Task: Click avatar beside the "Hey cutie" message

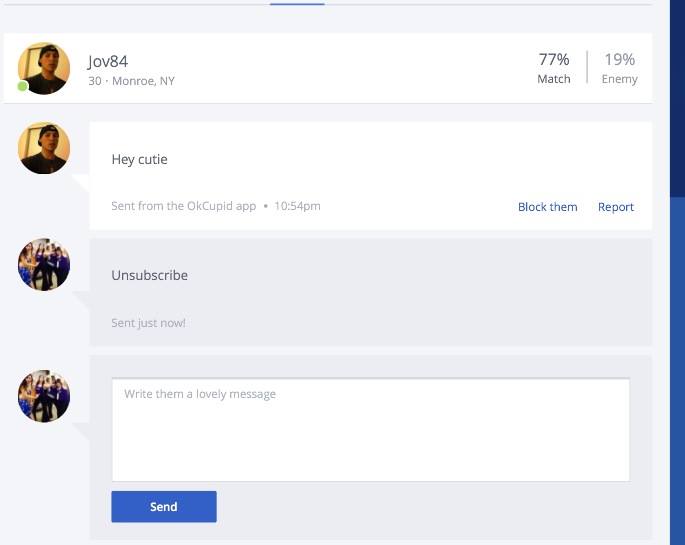Action: [x=44, y=148]
